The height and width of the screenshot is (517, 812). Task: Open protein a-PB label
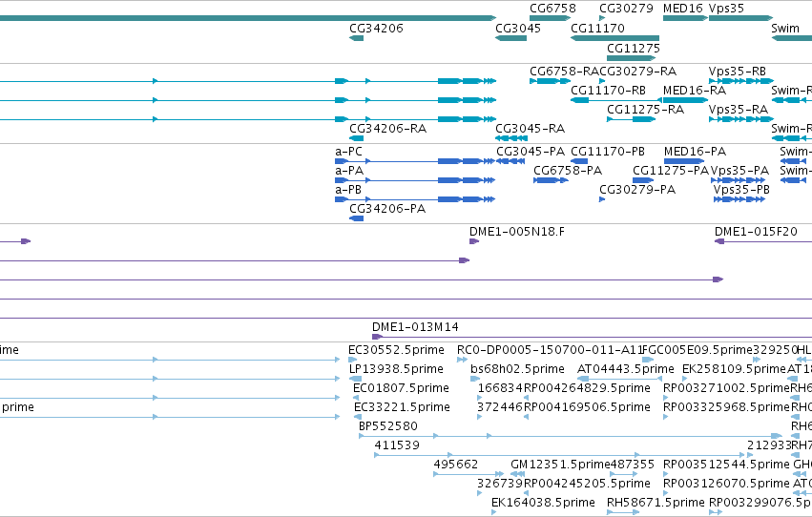coord(348,190)
